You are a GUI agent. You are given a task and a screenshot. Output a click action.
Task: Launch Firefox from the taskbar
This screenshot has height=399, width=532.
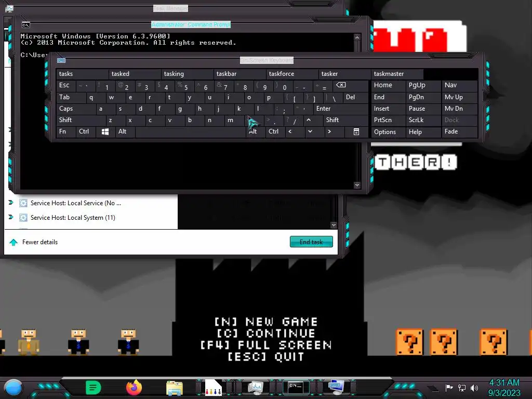134,388
